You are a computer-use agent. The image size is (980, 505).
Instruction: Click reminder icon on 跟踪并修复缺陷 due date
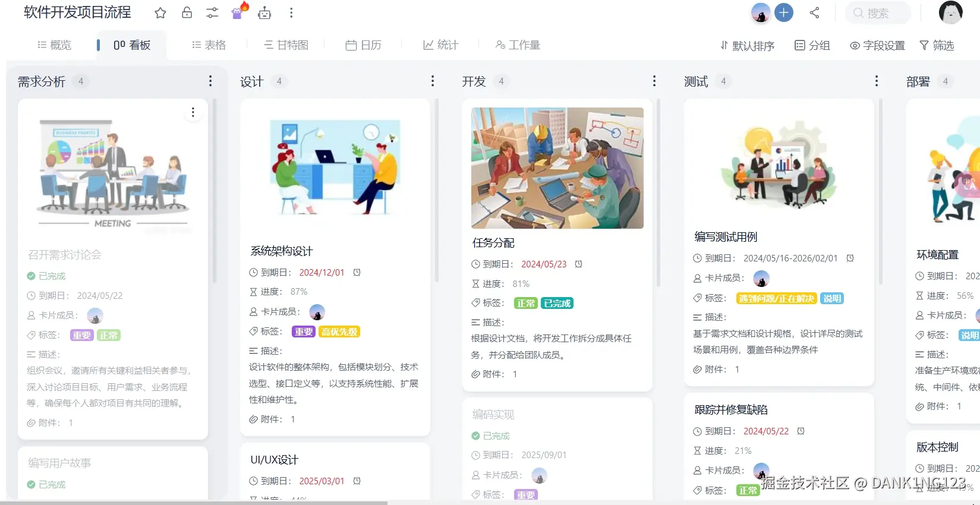pyautogui.click(x=801, y=431)
